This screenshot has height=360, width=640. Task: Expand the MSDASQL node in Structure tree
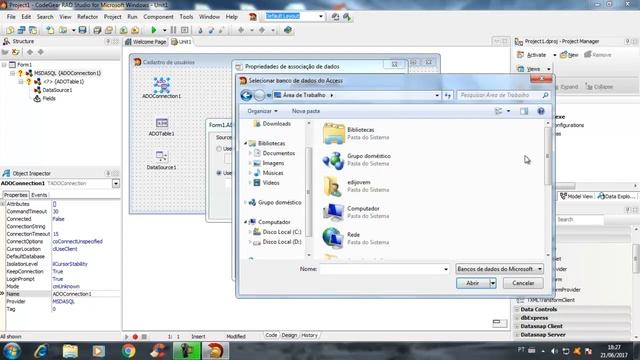coord(13,73)
